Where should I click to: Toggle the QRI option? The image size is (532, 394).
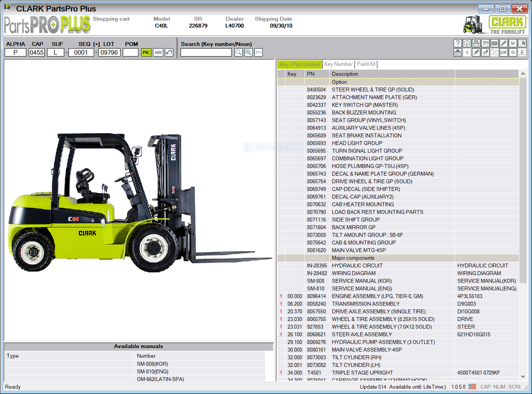click(158, 52)
